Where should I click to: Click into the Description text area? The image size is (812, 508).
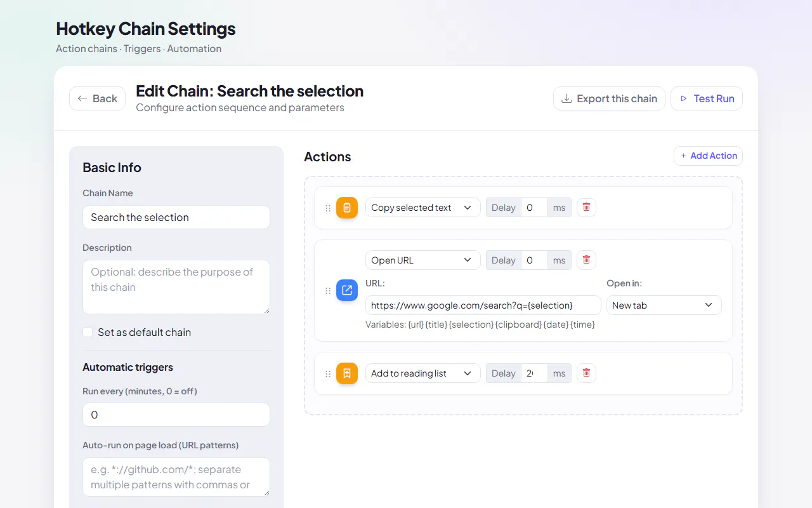176,287
